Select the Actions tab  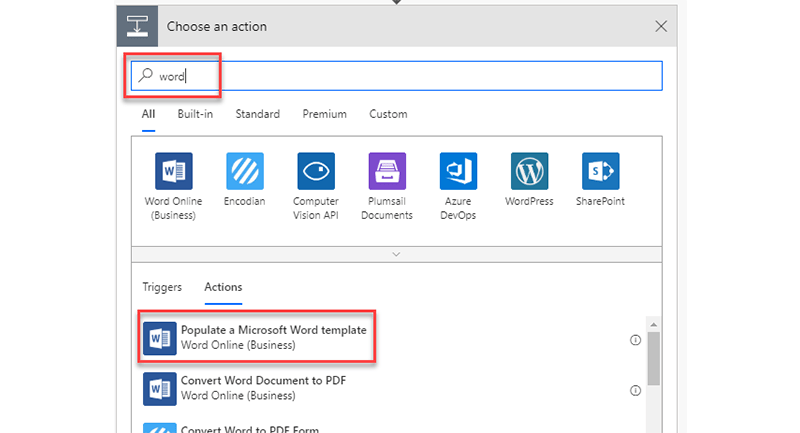coord(223,287)
